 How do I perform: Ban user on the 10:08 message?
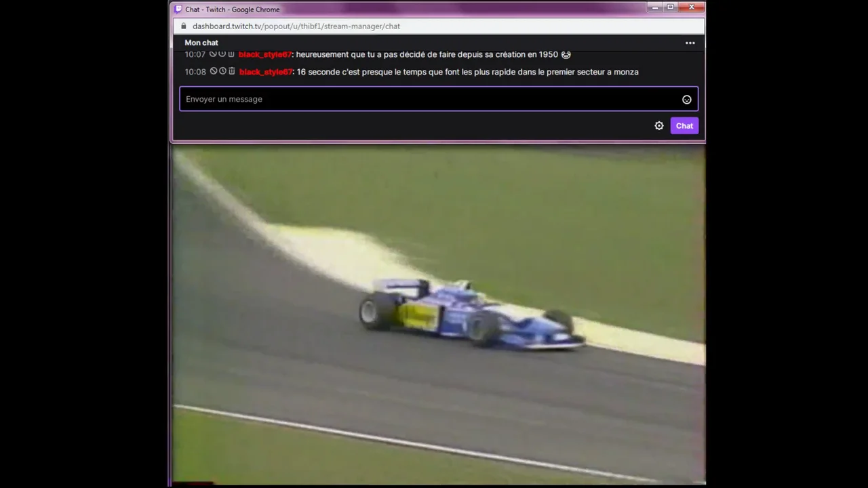tap(214, 71)
